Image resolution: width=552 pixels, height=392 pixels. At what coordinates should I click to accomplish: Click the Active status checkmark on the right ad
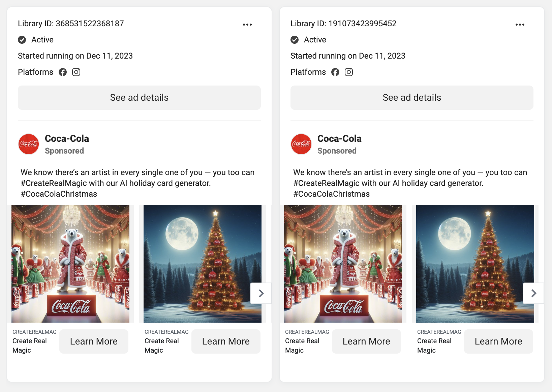[x=294, y=39]
